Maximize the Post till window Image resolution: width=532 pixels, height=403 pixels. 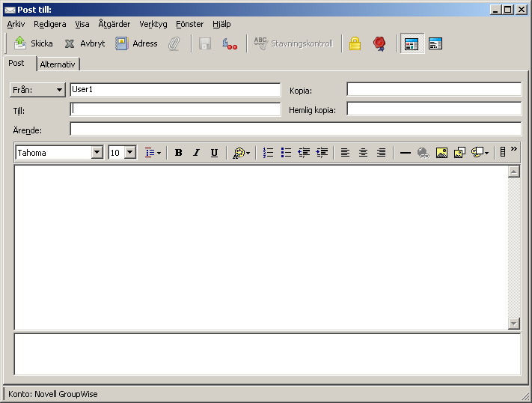coord(508,10)
